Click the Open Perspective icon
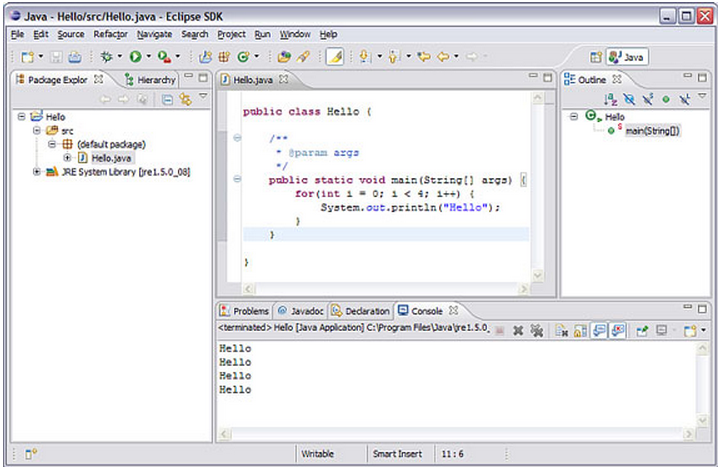The width and height of the screenshot is (720, 469). 596,57
